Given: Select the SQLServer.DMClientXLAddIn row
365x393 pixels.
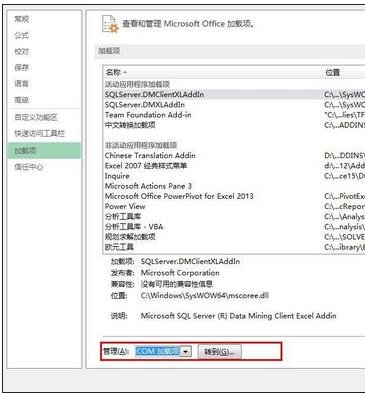Looking at the screenshot, I should coord(234,94).
